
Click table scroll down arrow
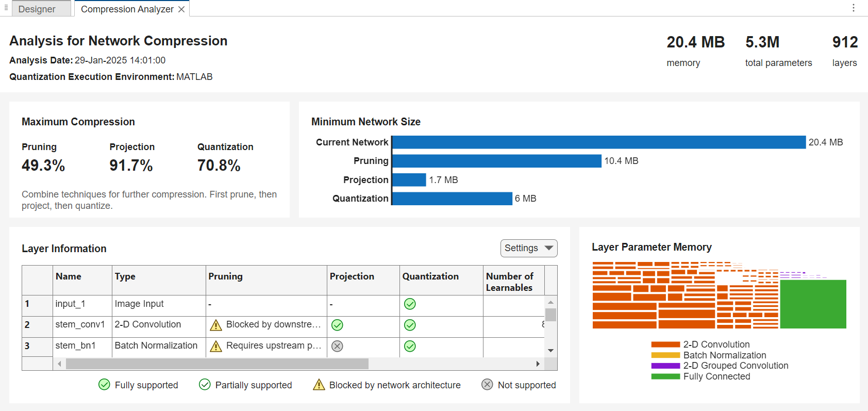pos(550,351)
